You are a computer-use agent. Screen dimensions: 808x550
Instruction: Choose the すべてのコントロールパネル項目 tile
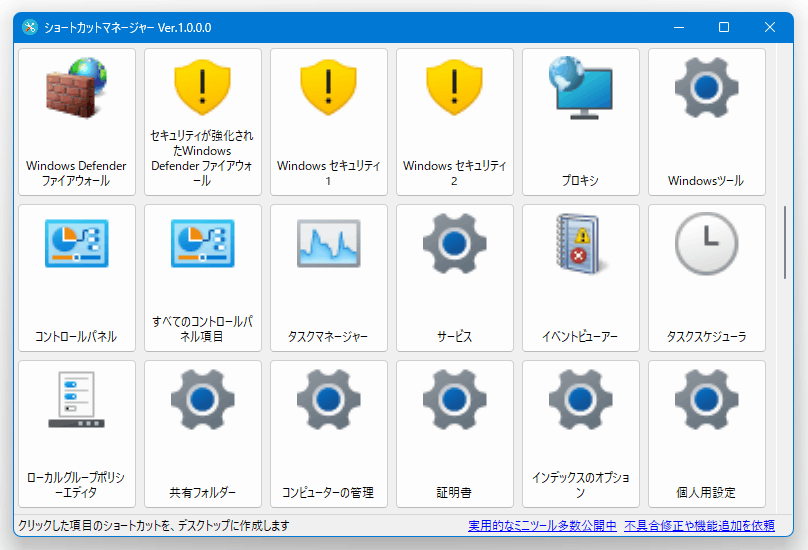coord(202,278)
